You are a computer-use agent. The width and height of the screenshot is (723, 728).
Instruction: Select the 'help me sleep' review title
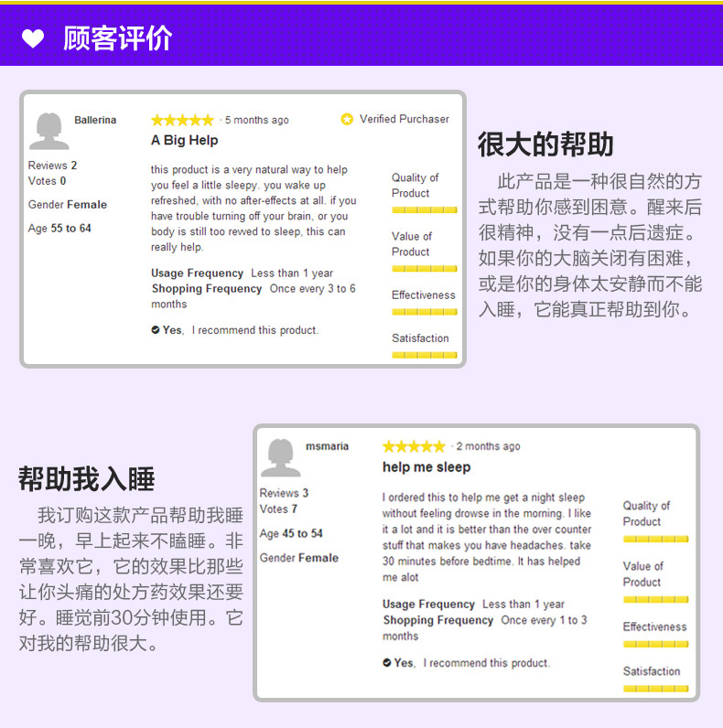tap(426, 467)
